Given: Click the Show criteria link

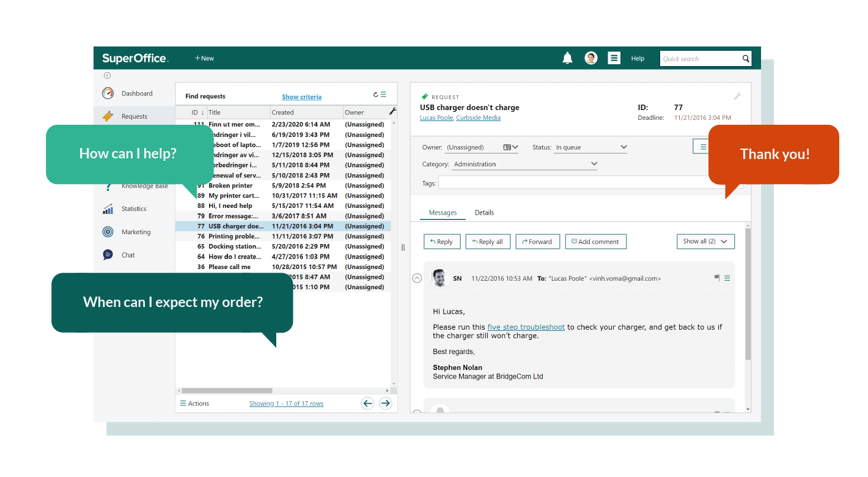Looking at the screenshot, I should click(x=301, y=97).
